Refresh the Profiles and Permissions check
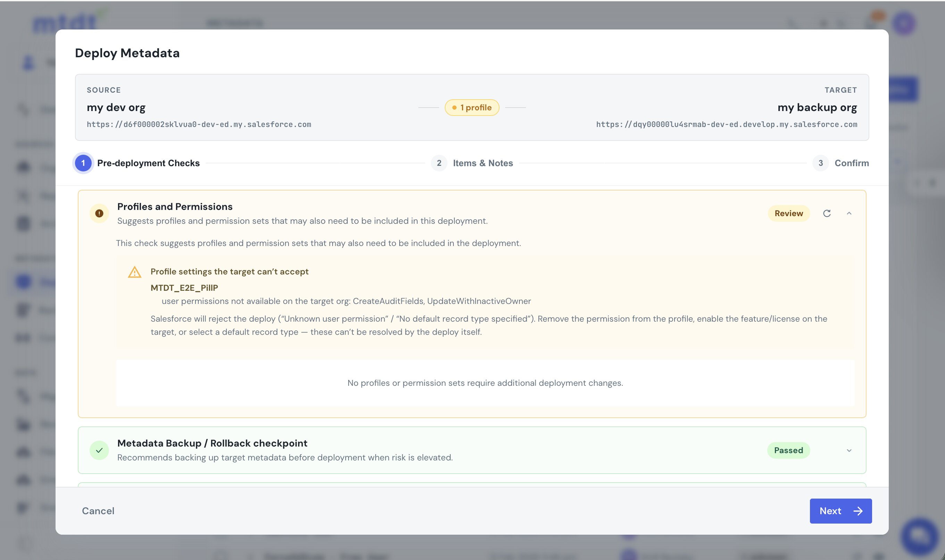Screen dimensions: 945x560 (x=827, y=213)
